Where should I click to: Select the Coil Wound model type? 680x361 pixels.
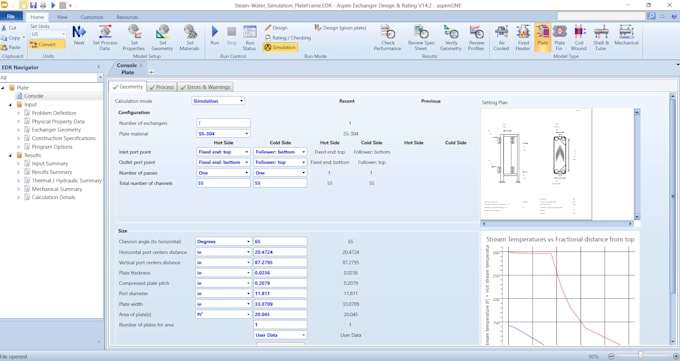click(x=579, y=37)
